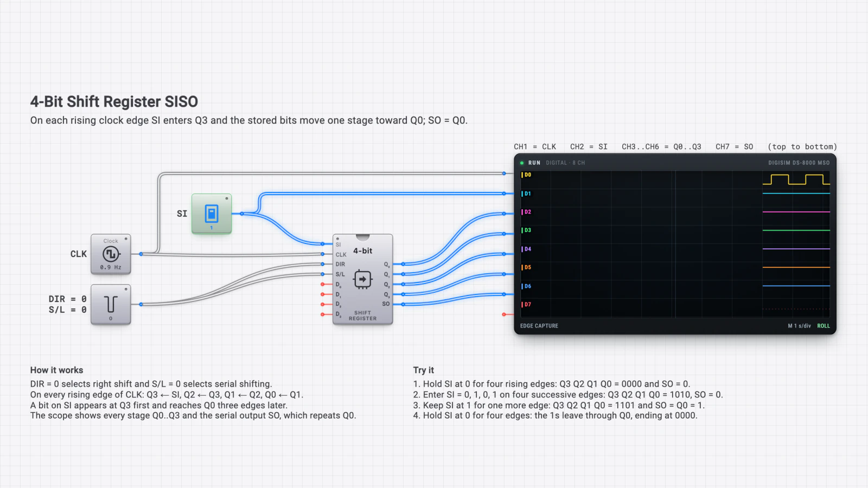Viewport: 868px width, 488px height.
Task: Click the clock component output pin
Action: 141,254
